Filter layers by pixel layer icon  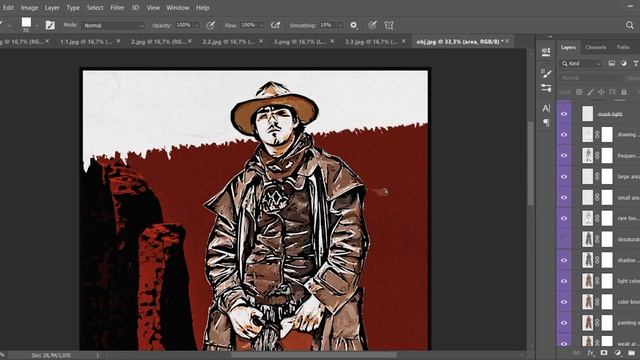tap(611, 63)
